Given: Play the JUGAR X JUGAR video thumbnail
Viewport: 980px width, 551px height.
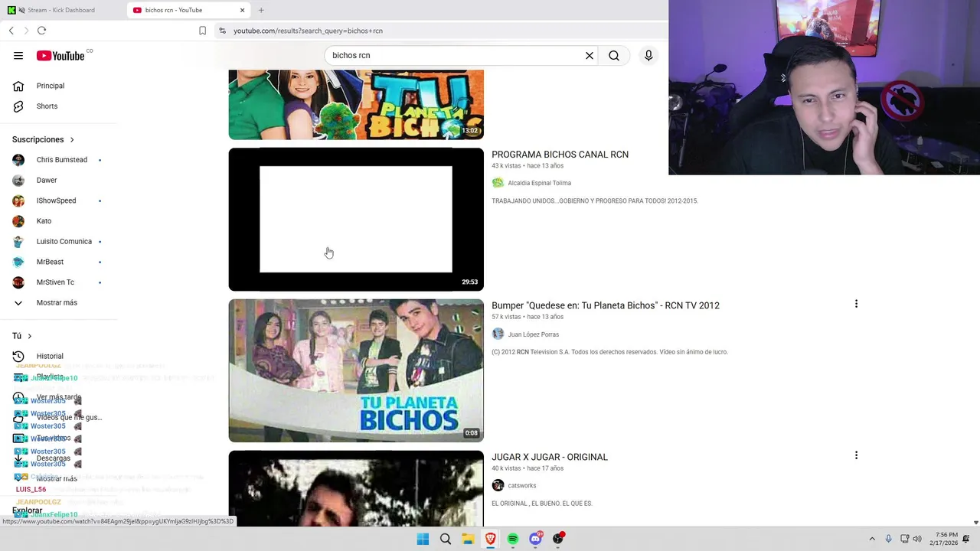Looking at the screenshot, I should pyautogui.click(x=356, y=488).
